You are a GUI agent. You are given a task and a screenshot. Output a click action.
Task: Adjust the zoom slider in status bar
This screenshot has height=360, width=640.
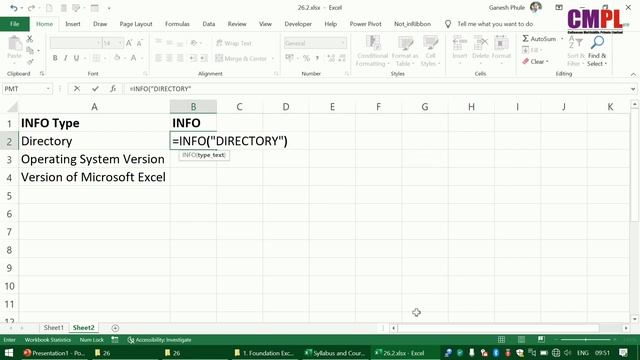585,340
